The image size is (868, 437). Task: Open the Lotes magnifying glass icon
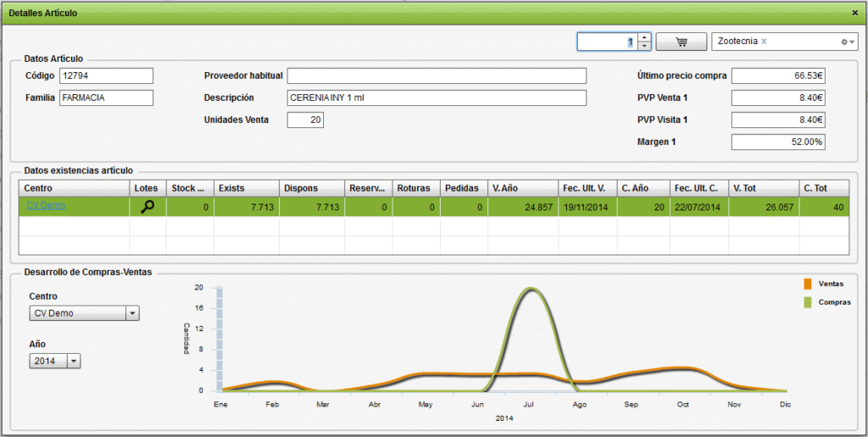pos(147,205)
